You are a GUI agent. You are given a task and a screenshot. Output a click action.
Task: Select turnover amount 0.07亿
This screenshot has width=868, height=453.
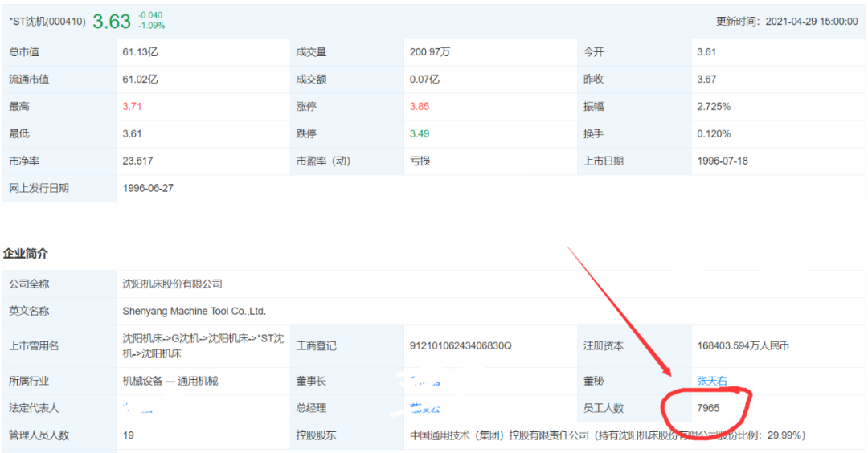(x=424, y=79)
